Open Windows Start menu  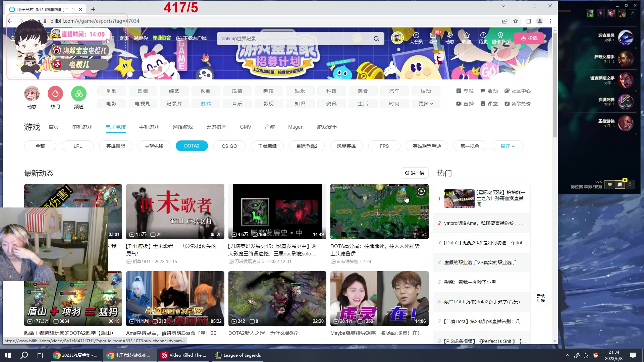click(x=8, y=355)
